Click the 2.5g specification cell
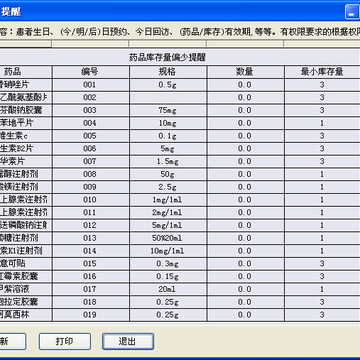360x360 pixels. pyautogui.click(x=168, y=187)
